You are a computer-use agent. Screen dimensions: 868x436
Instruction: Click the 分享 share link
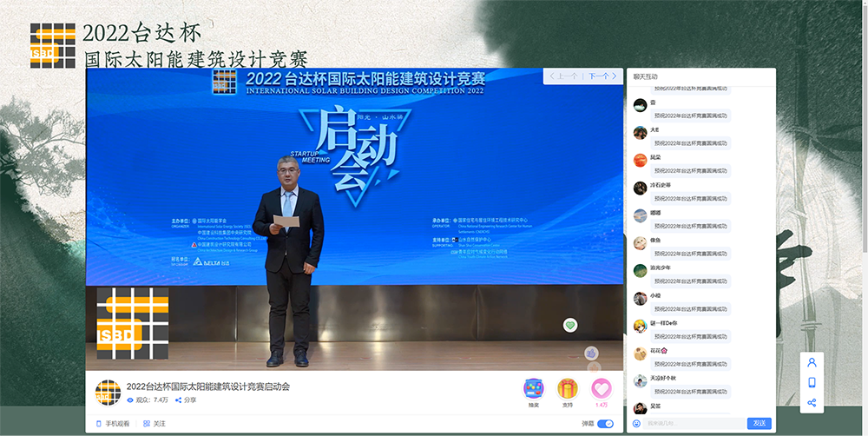pyautogui.click(x=186, y=400)
